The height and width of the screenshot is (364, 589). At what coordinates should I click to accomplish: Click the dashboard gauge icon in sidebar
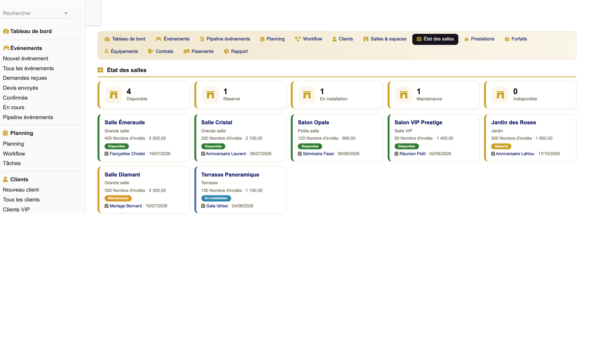6,31
